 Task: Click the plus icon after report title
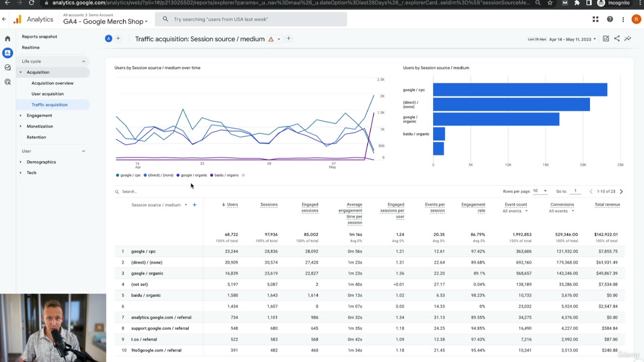[288, 39]
